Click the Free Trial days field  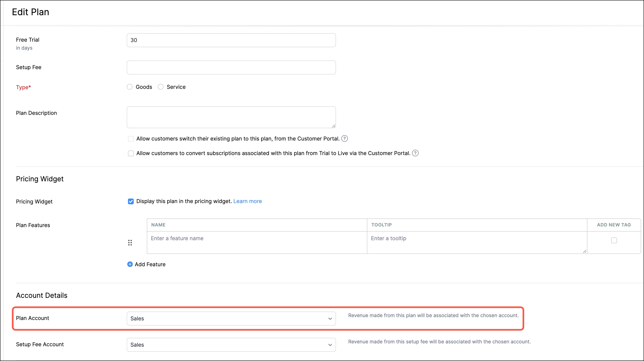click(x=231, y=40)
